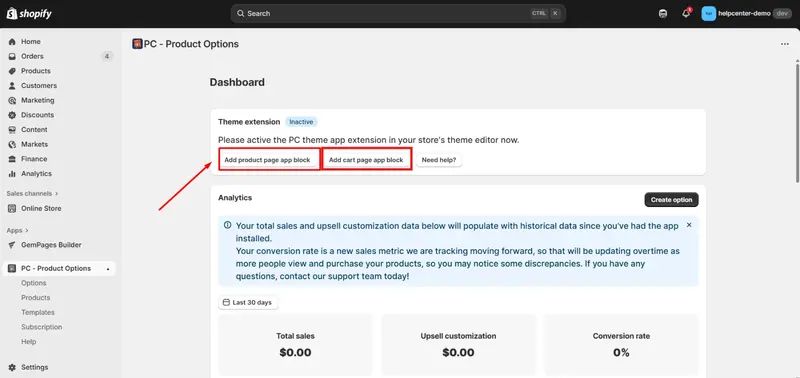Click the Finance bank icon

(x=12, y=159)
